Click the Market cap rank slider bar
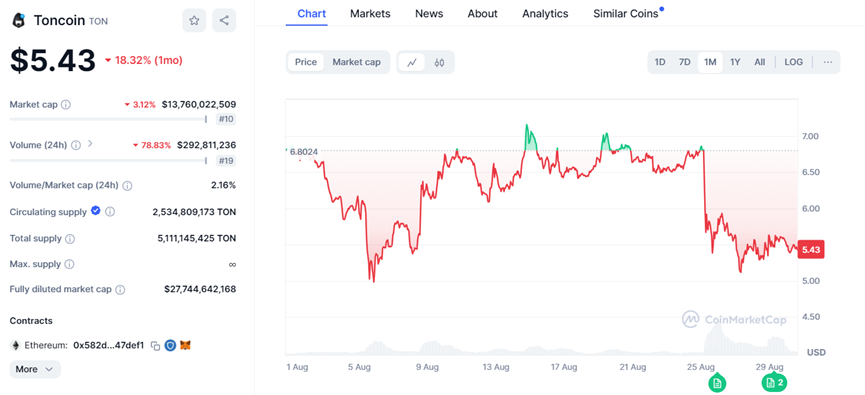The height and width of the screenshot is (395, 865). [x=108, y=119]
